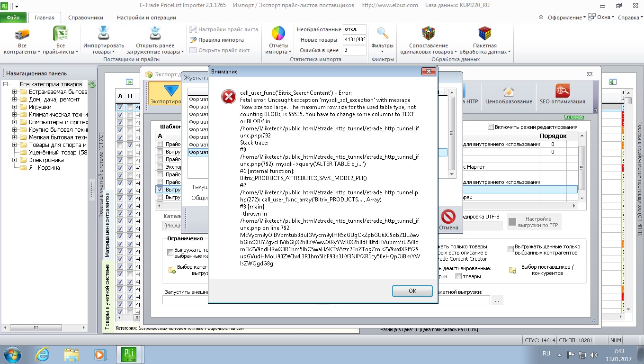Image resolution: width=644 pixels, height=364 pixels.
Task: Toggle Выгружать данные только выбранных контрагентов checkbox
Action: tap(510, 249)
